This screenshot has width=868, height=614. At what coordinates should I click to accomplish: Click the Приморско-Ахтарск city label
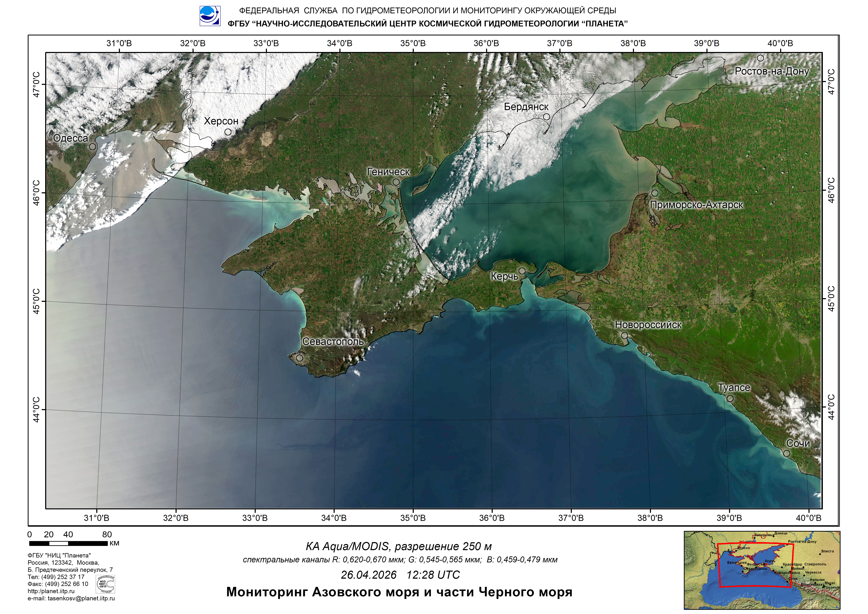coord(696,205)
